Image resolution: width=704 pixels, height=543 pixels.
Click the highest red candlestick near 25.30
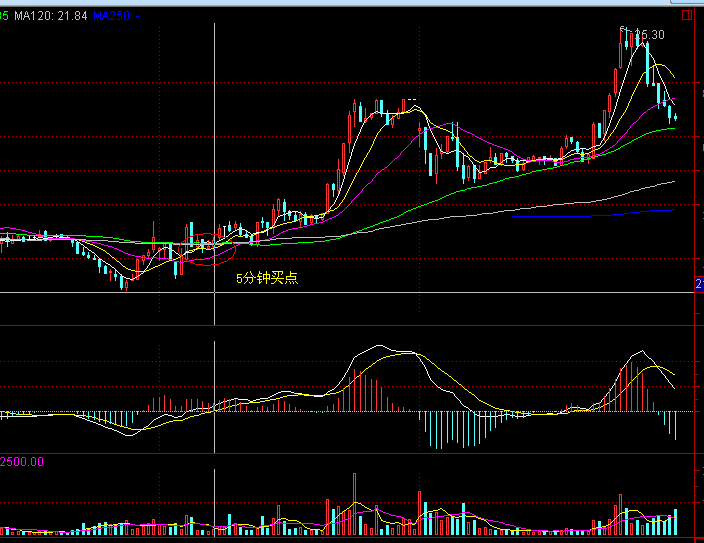click(x=623, y=45)
